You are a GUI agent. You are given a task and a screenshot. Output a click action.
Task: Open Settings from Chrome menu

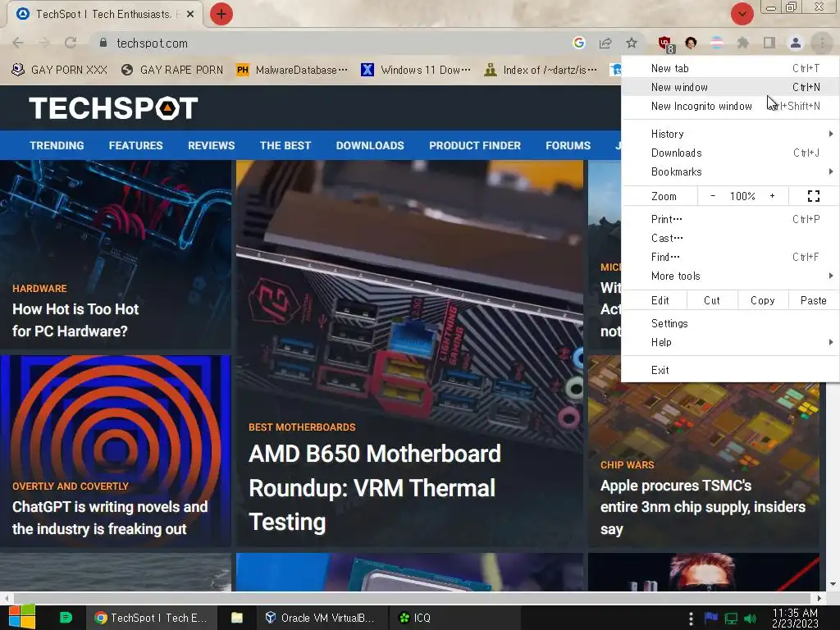point(730,323)
